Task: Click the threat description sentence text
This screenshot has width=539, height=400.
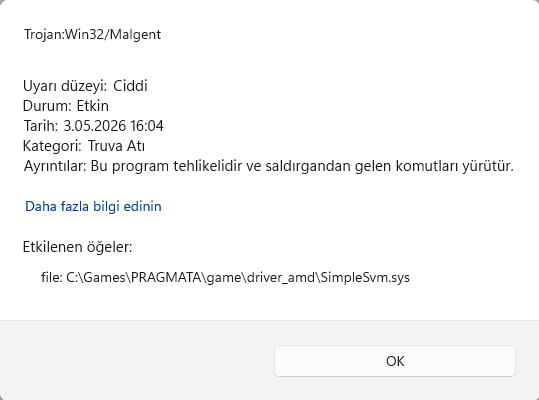Action: [x=302, y=166]
